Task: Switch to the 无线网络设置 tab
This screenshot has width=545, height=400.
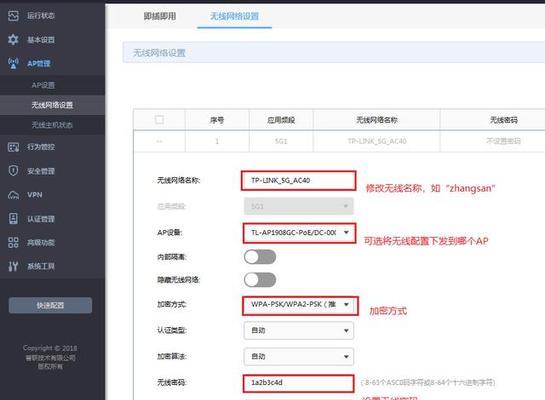Action: [x=234, y=16]
